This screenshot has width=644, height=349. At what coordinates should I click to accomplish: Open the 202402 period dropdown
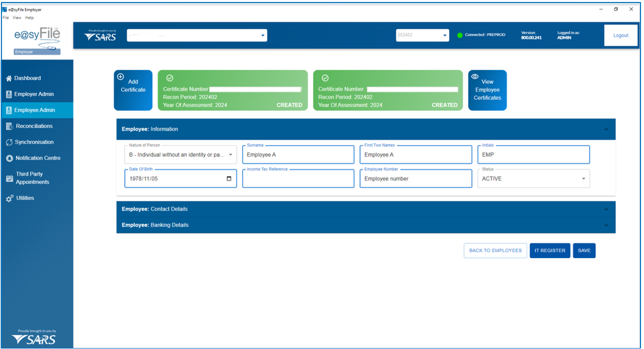point(445,36)
